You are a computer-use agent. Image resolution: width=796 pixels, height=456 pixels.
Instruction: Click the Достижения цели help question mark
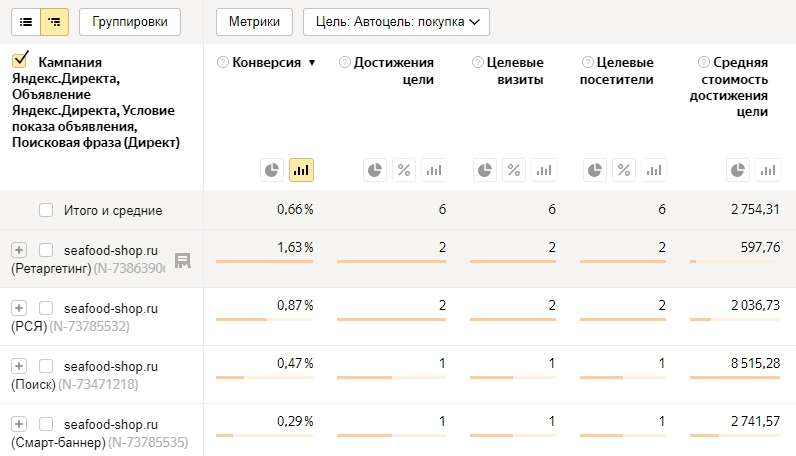click(x=345, y=62)
